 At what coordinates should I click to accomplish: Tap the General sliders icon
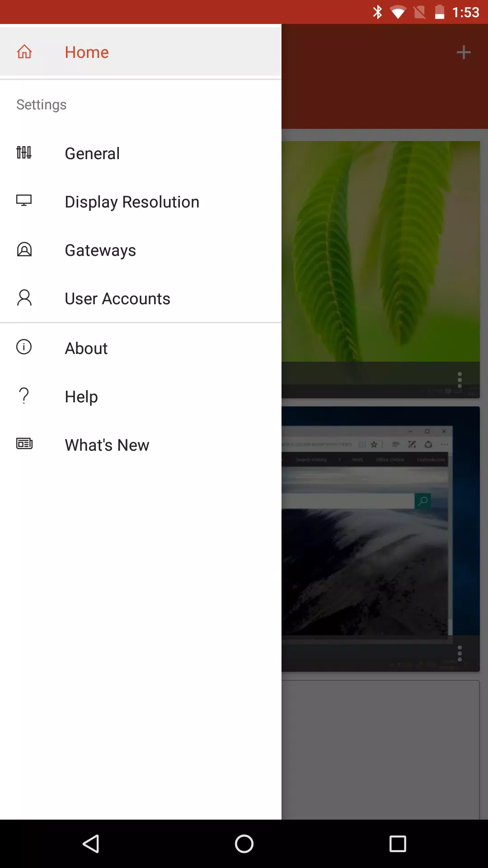[x=24, y=153]
